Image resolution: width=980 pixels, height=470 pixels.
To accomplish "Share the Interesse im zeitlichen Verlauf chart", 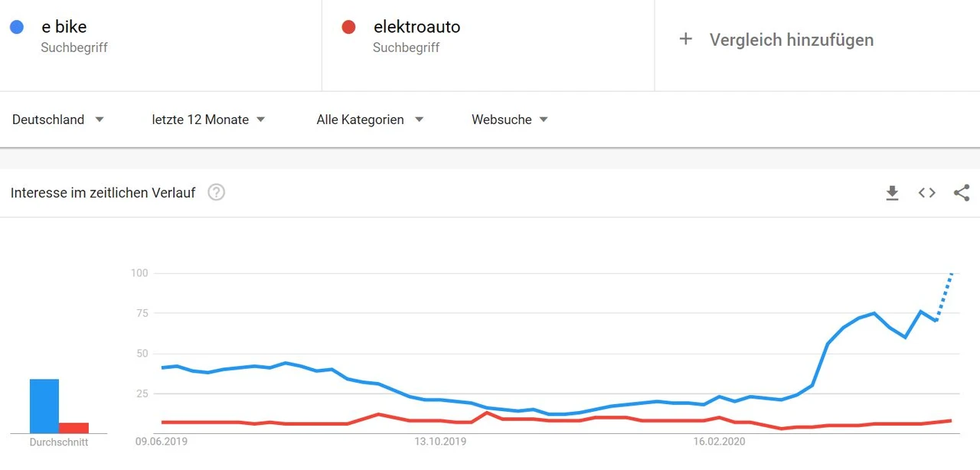I will 962,193.
